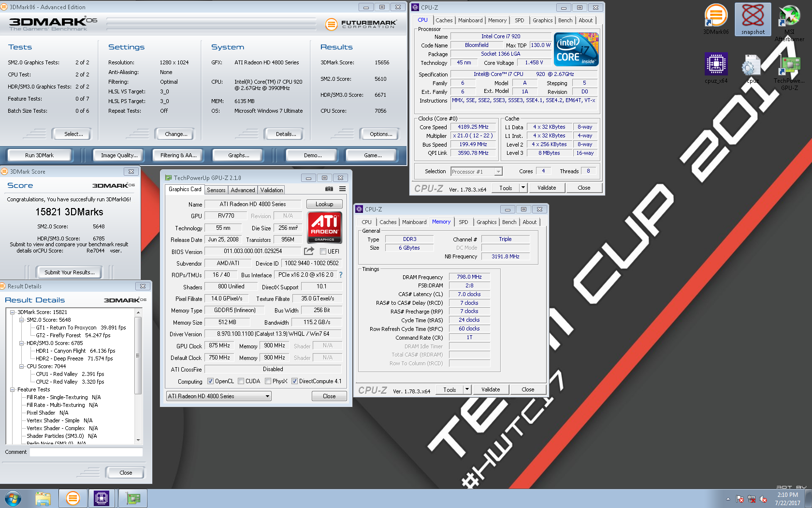Open the Graphs button in 3DMark06
The image size is (812, 508).
[238, 155]
